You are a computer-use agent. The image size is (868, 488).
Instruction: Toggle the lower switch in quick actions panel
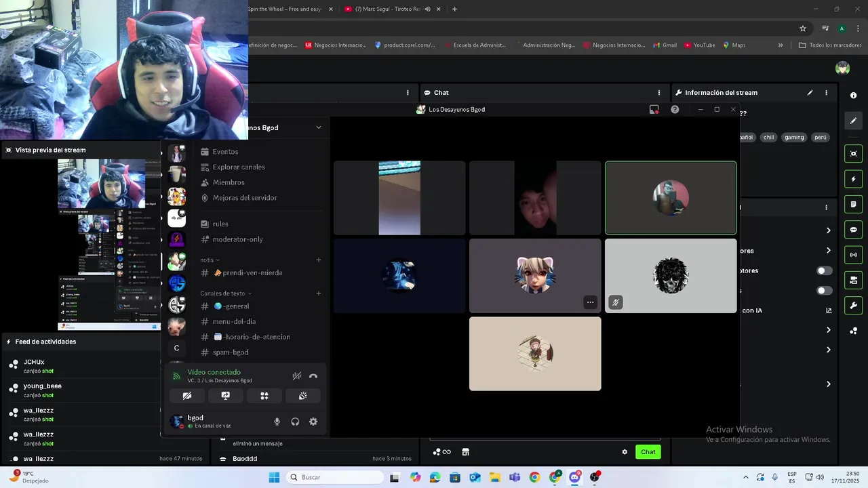tap(824, 291)
